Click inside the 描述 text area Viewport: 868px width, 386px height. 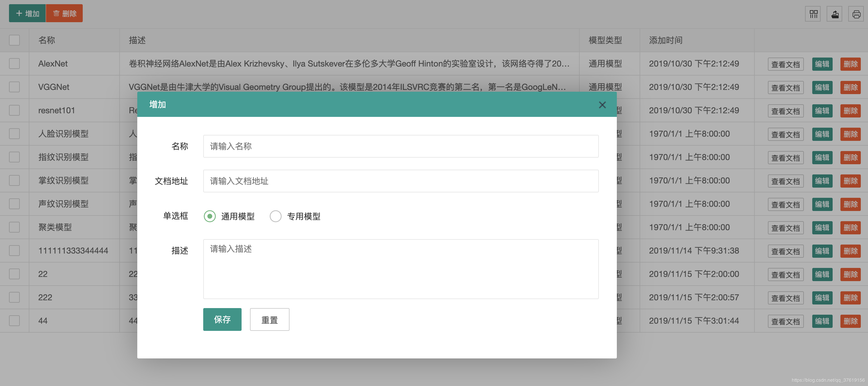click(x=400, y=269)
